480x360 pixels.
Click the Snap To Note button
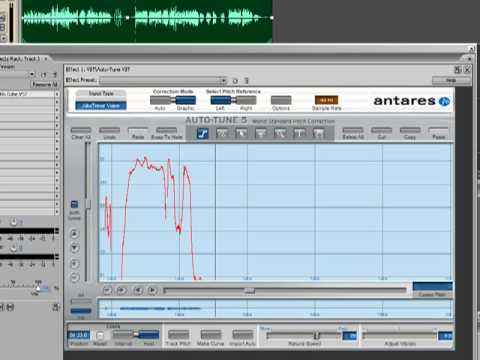(x=166, y=130)
